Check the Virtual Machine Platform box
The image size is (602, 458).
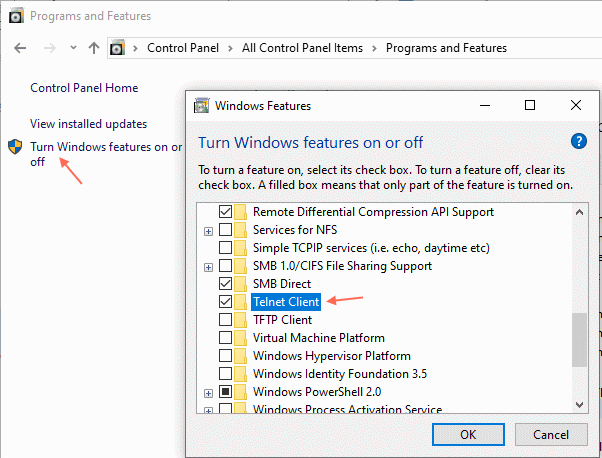pos(225,338)
